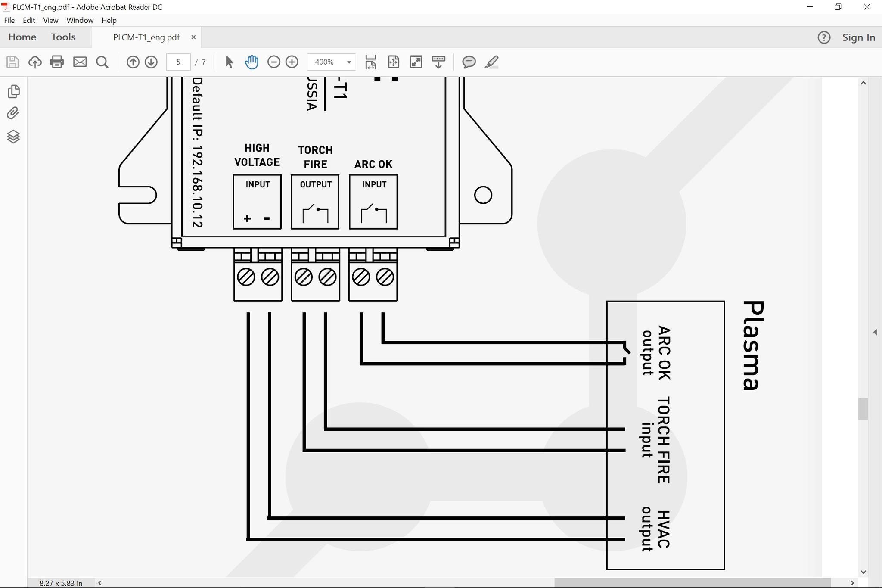Viewport: 882px width, 588px height.
Task: Open the View menu
Action: [x=50, y=20]
